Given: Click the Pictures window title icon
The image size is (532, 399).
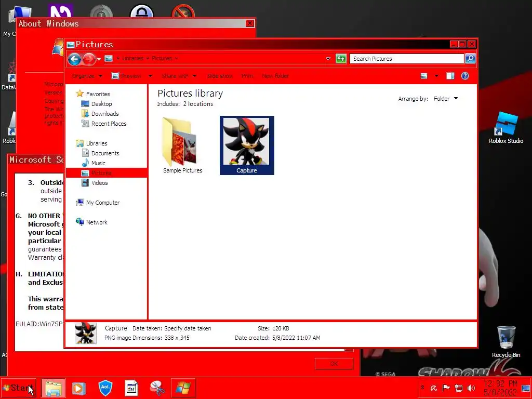Looking at the screenshot, I should [71, 45].
